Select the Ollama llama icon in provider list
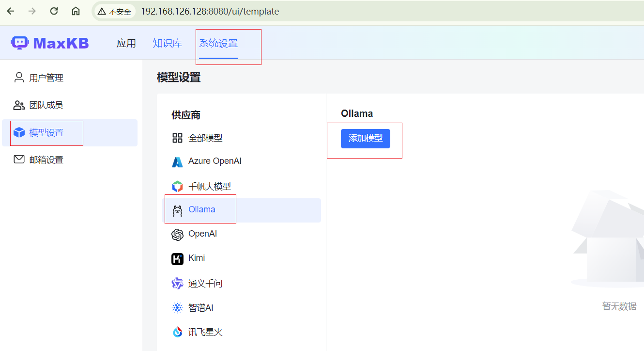This screenshot has height=351, width=644. tap(177, 209)
